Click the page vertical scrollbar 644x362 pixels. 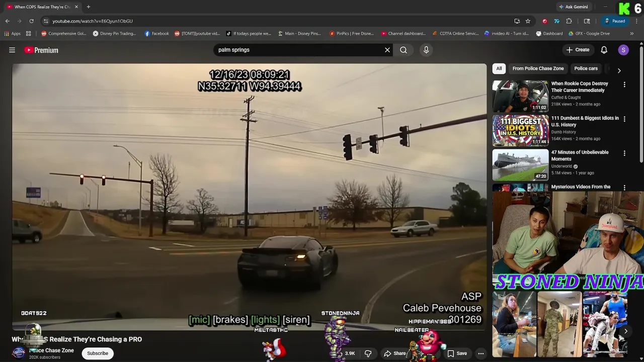(641, 103)
